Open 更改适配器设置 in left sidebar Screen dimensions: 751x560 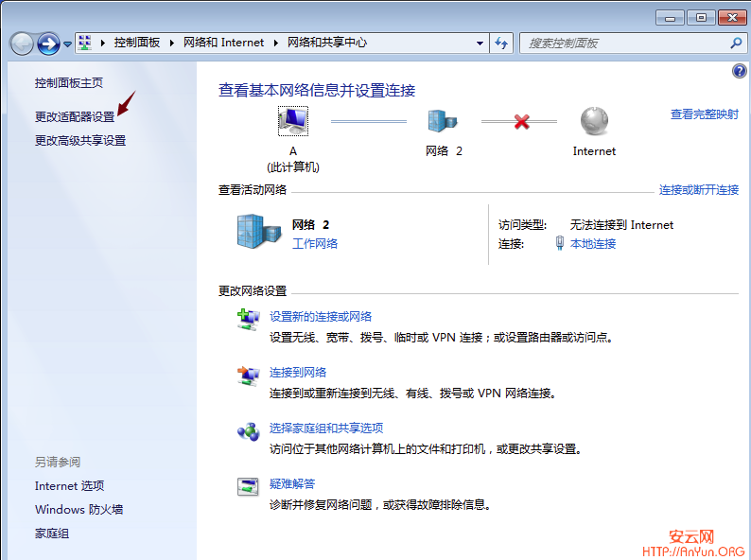(x=75, y=116)
